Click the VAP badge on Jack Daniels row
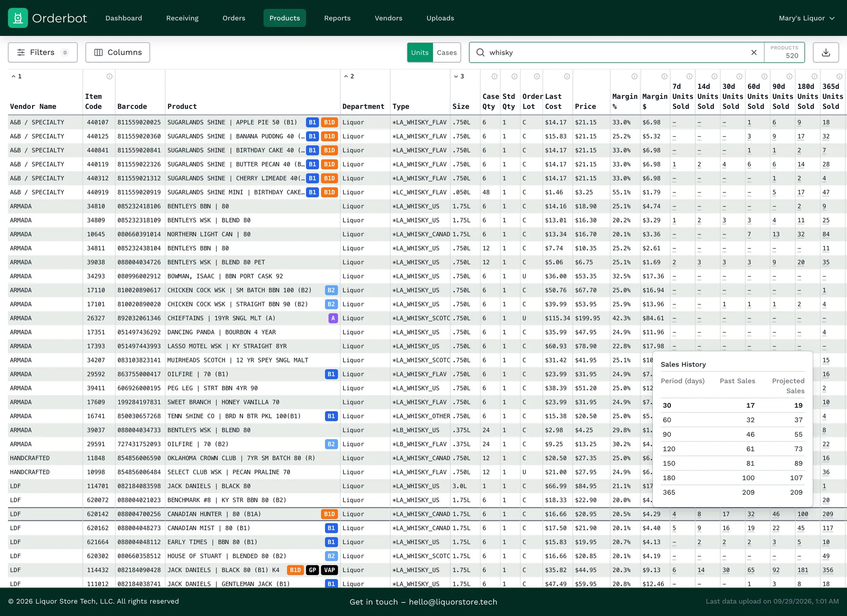 pyautogui.click(x=330, y=570)
